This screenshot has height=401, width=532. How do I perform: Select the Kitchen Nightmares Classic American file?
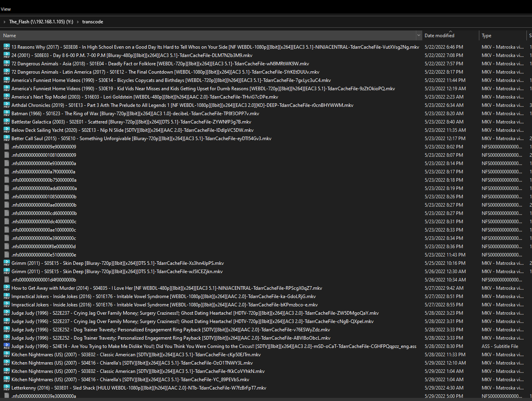point(131,354)
